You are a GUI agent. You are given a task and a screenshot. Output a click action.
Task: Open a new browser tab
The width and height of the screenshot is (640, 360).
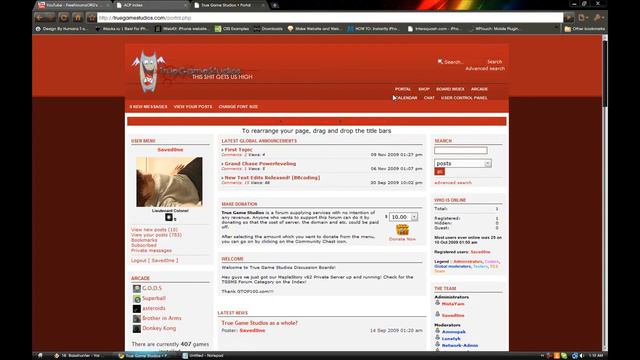275,5
